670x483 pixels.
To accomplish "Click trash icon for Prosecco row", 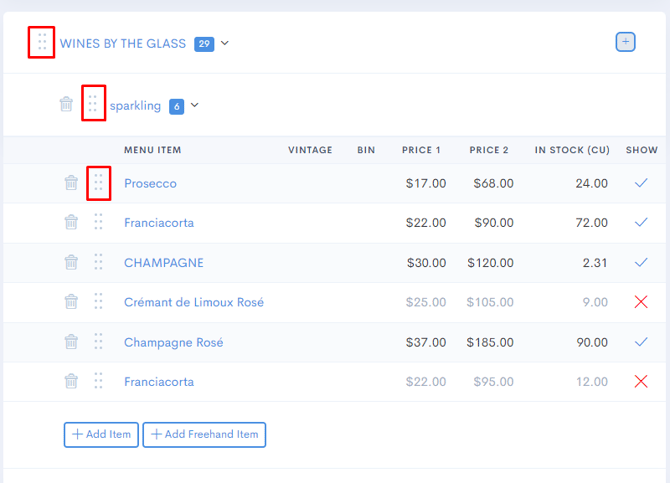I will pyautogui.click(x=71, y=183).
